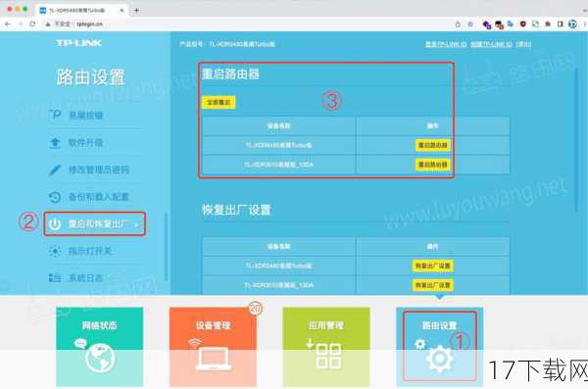
Task: Click the 恢复出厂设置 section heading
Action: tap(236, 210)
